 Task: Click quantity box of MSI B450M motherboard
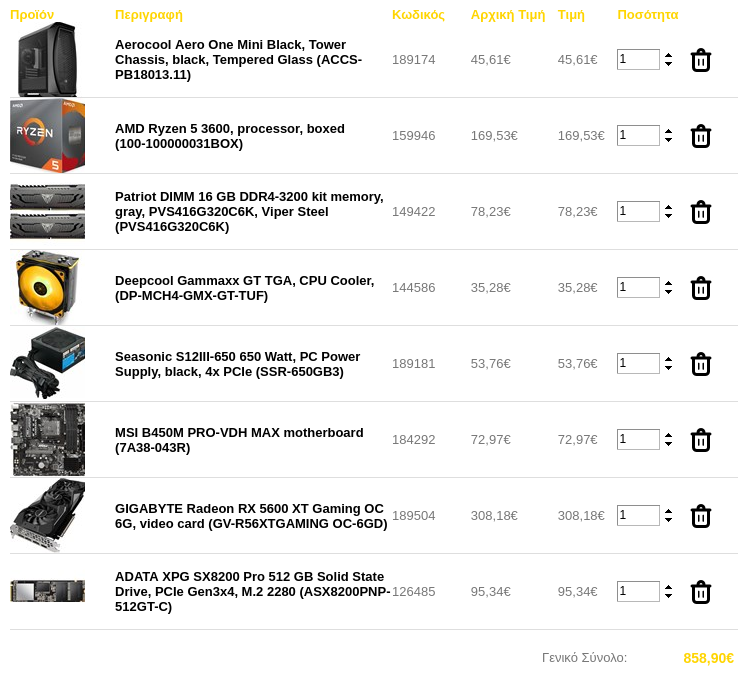click(x=638, y=440)
